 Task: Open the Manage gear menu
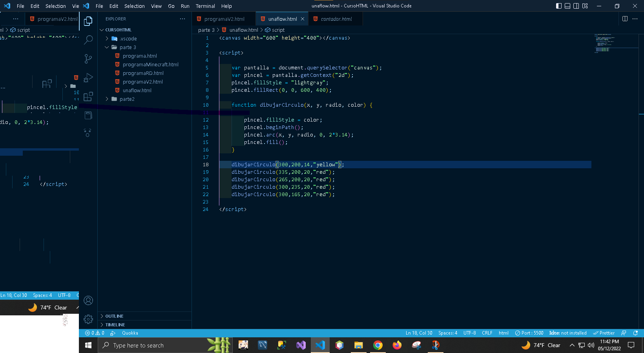point(88,319)
